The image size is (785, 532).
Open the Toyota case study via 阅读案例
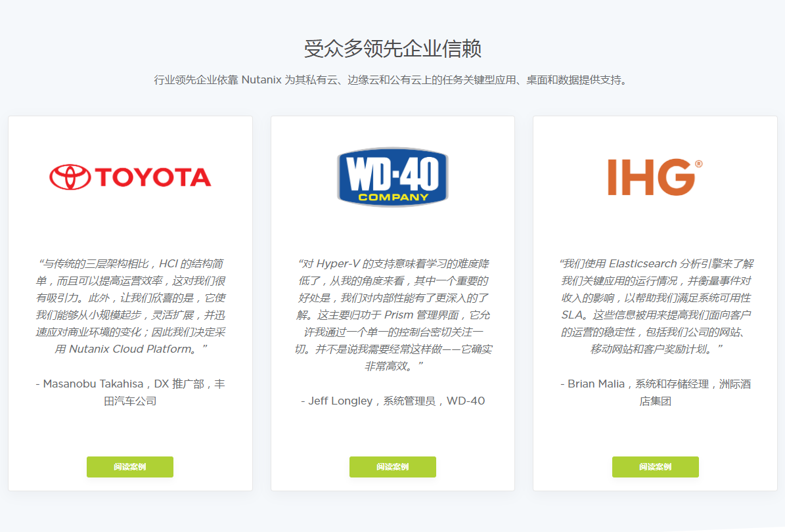[130, 467]
